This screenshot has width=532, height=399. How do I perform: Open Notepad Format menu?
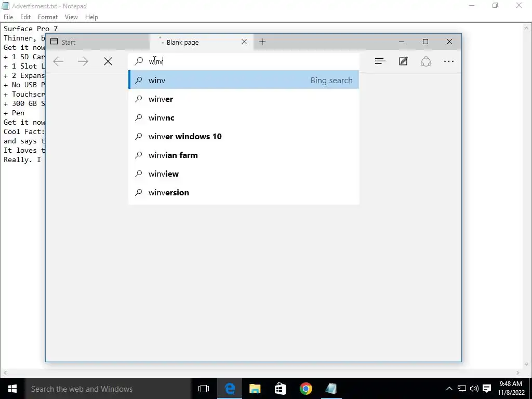pyautogui.click(x=47, y=17)
